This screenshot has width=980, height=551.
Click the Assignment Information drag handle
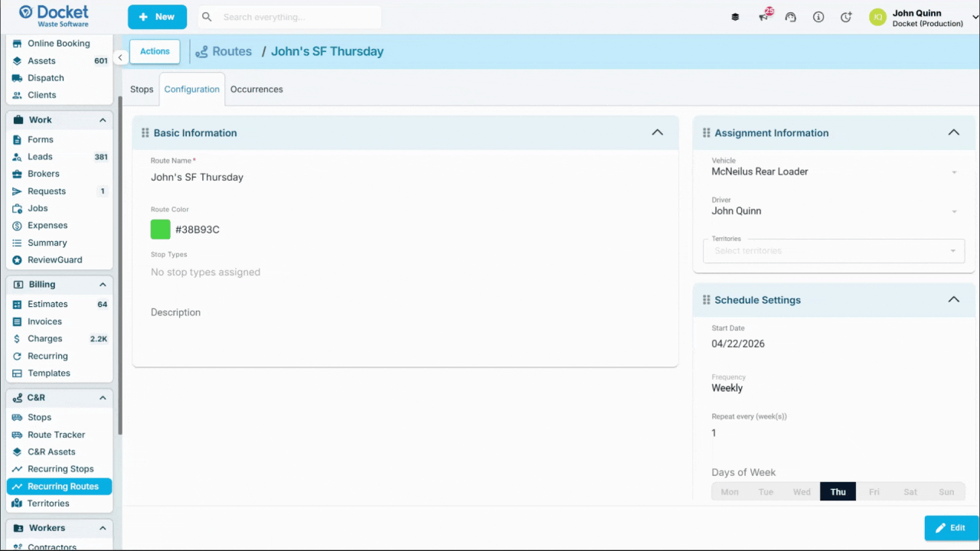tap(706, 133)
